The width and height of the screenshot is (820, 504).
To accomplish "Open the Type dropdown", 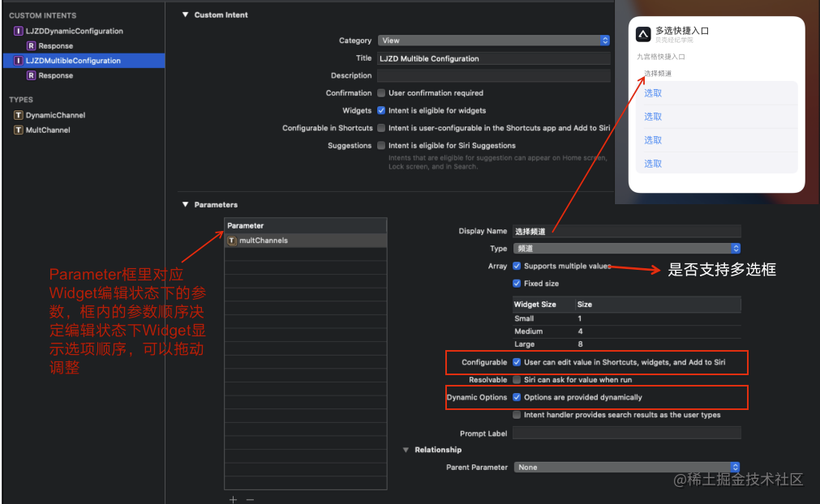I will [x=627, y=249].
